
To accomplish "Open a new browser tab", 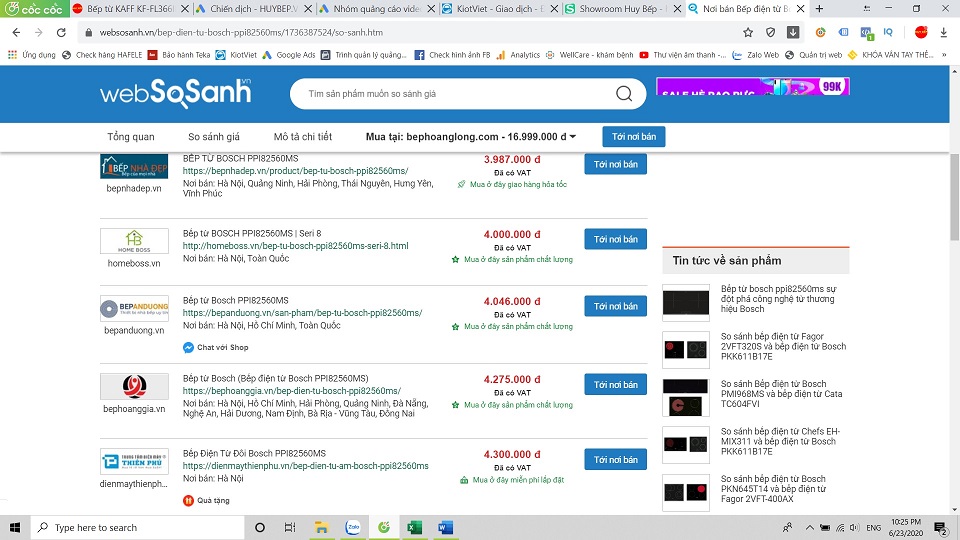I will tap(819, 9).
